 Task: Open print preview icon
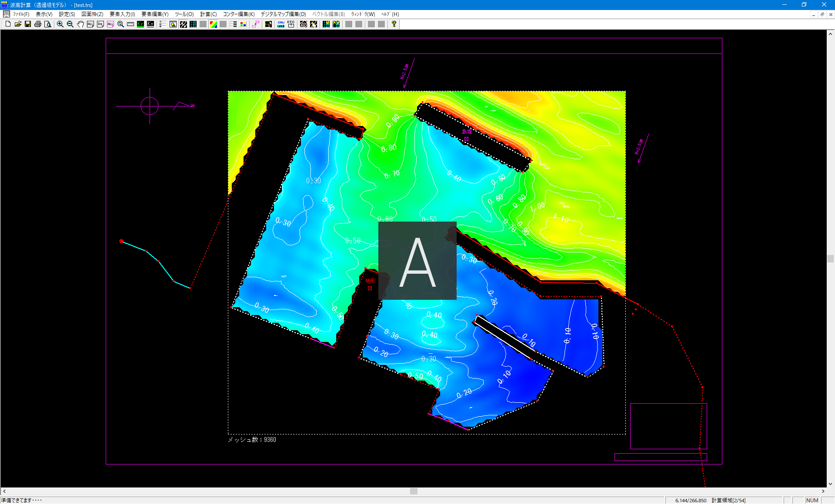[48, 24]
